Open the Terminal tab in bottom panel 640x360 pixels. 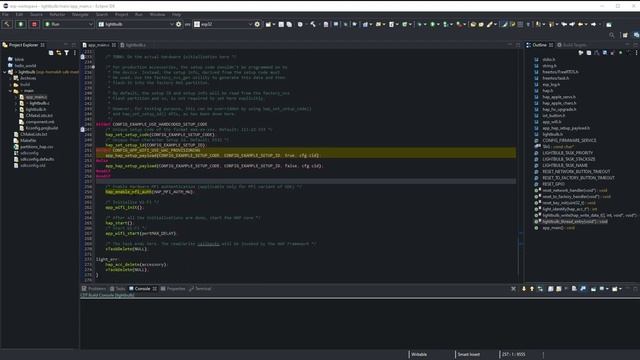pyautogui.click(x=200, y=289)
